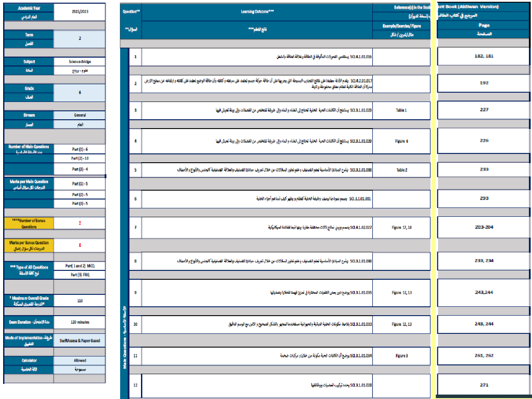Viewport: 532px width, 399px height.
Task: Select the 'Table 1' reference cell
Action: (401, 110)
